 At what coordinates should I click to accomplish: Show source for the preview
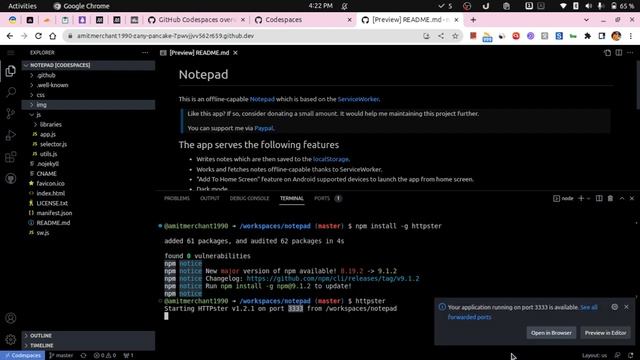pyautogui.click(x=607, y=53)
